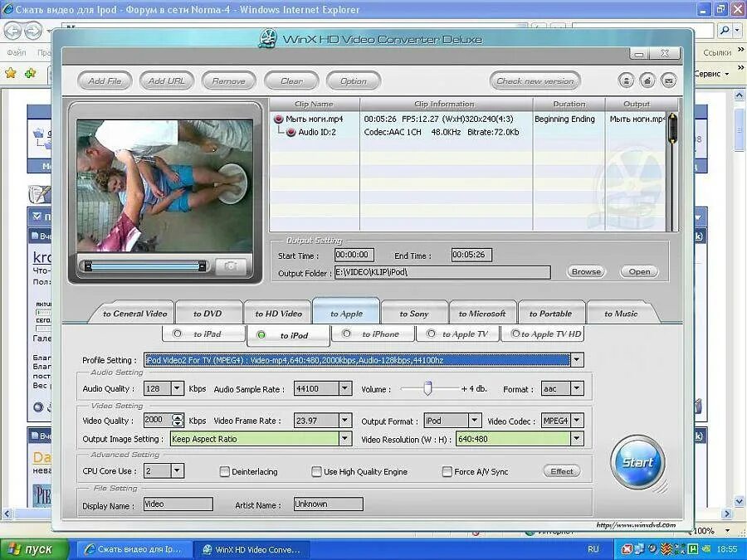
Task: Switch to the to Microsoft tab
Action: 481,314
